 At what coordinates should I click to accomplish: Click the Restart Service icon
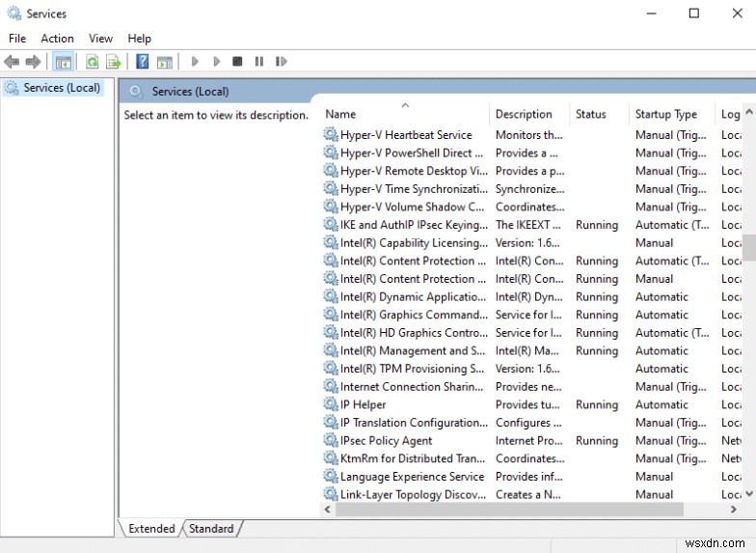(282, 62)
